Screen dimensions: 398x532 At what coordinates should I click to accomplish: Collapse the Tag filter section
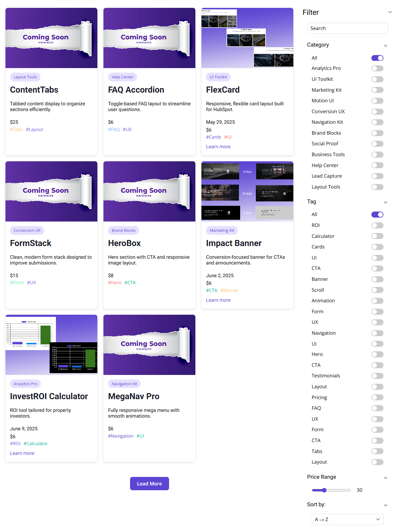tap(385, 202)
